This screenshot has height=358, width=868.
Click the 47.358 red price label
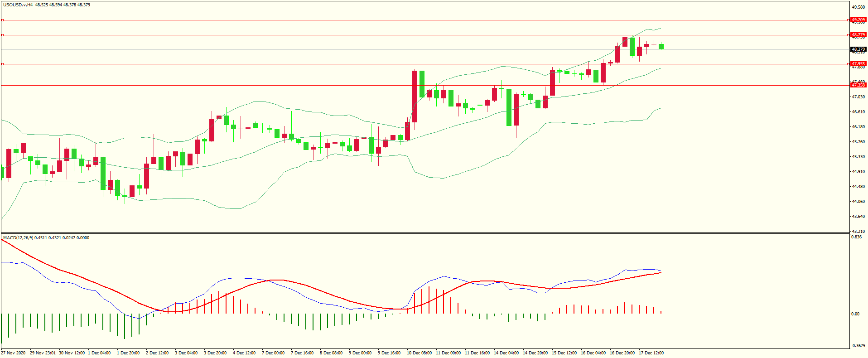tap(858, 85)
